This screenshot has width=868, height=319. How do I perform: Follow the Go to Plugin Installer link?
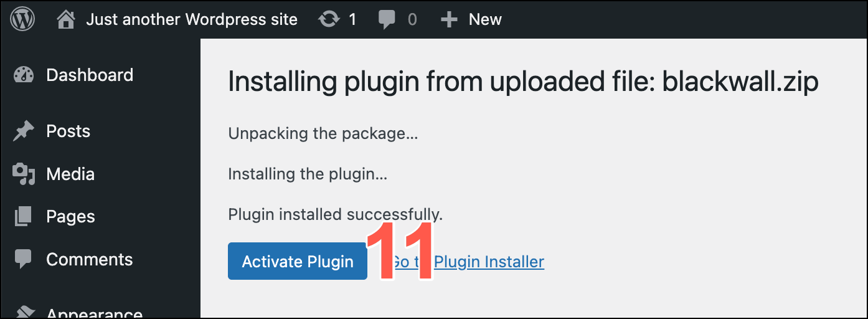point(468,262)
